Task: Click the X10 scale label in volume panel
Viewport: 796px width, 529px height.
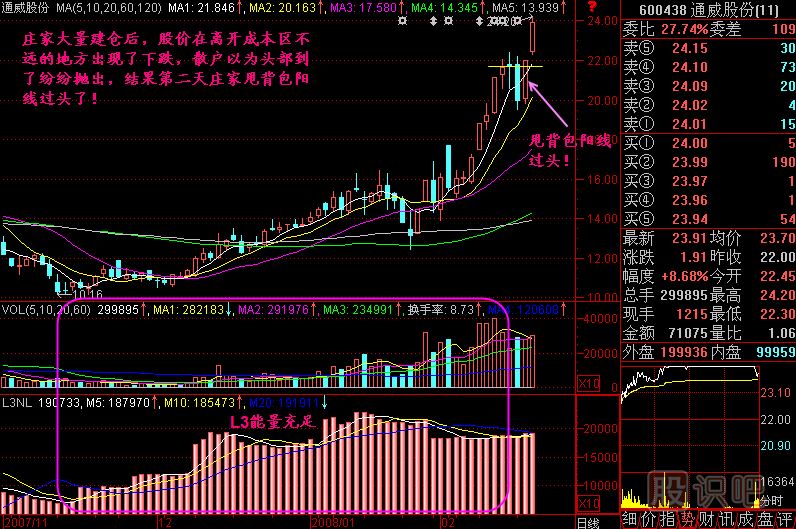Action: (590, 384)
